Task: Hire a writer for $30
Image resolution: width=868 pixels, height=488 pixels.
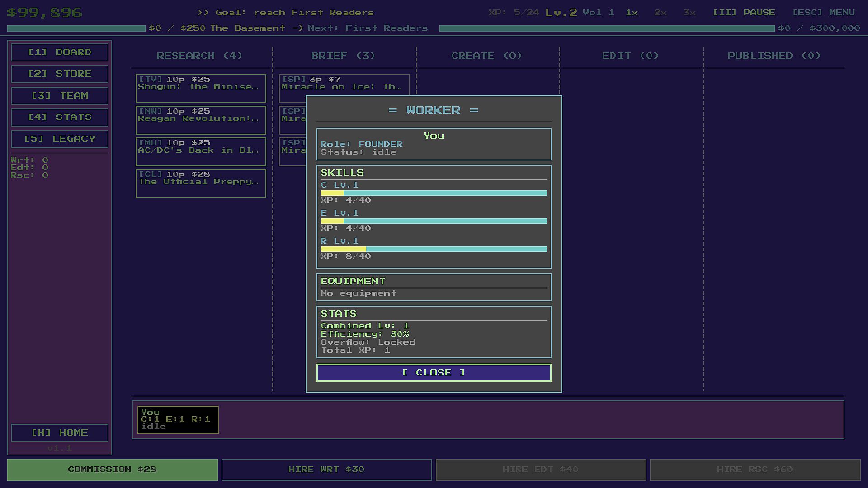Action: (326, 470)
